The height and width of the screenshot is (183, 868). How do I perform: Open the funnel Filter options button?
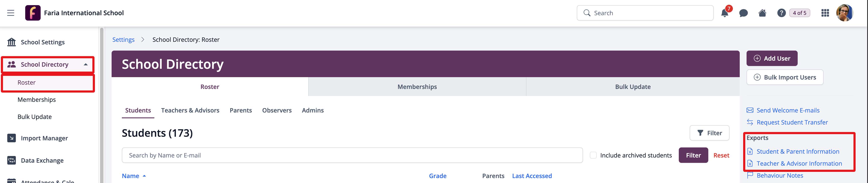click(x=709, y=133)
